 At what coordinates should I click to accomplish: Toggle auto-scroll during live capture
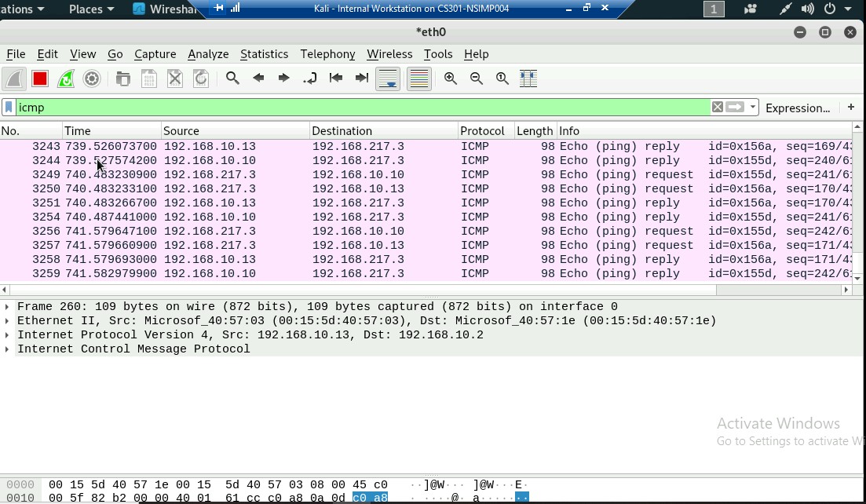click(389, 79)
